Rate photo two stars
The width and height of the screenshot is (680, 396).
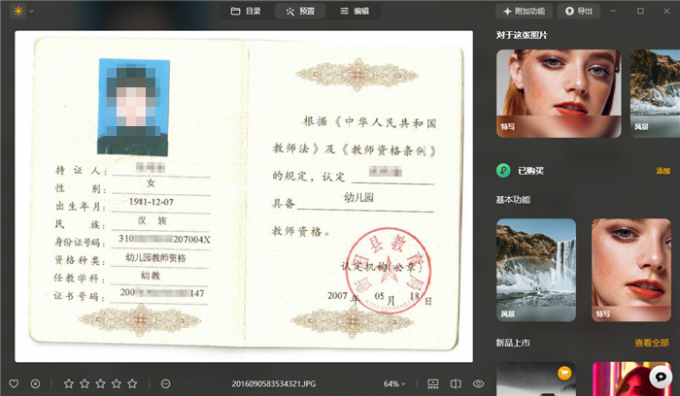(85, 383)
